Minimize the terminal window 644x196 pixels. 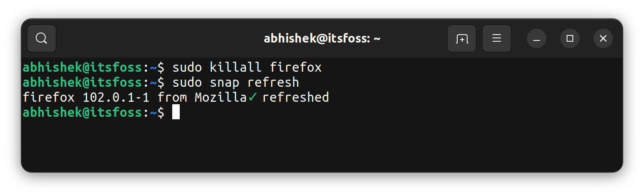click(537, 39)
